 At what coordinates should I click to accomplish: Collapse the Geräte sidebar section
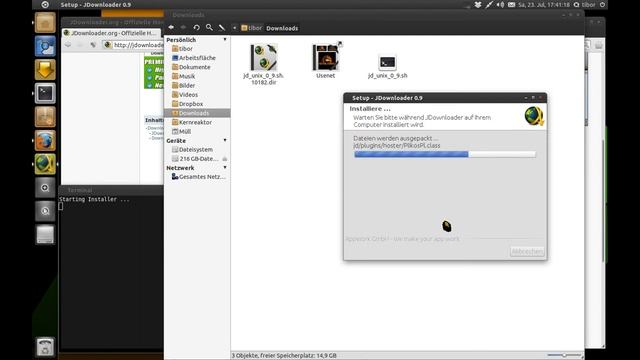pos(225,140)
